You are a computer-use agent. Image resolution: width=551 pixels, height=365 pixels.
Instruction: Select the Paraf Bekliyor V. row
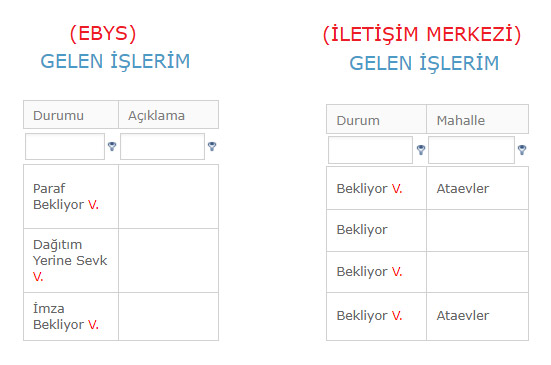121,197
